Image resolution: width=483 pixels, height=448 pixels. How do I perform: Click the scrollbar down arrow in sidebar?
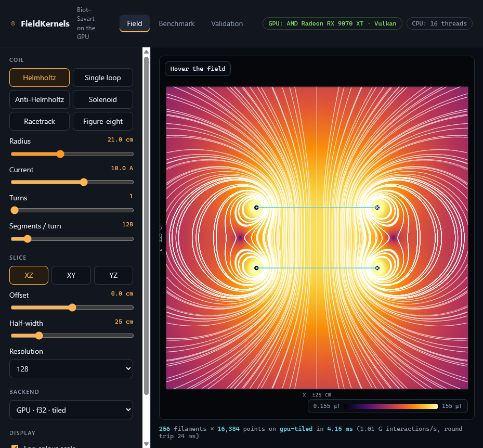[146, 444]
